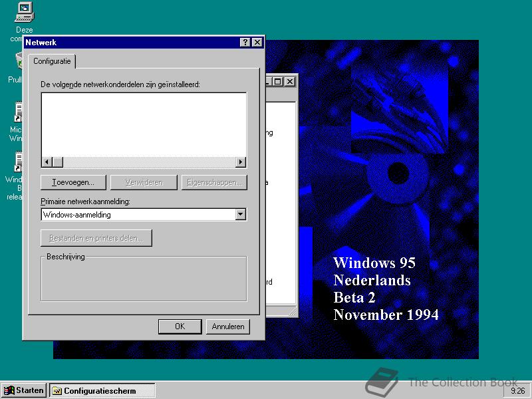Open the Primaire netwerkaanmelding dropdown arrow

pos(241,214)
